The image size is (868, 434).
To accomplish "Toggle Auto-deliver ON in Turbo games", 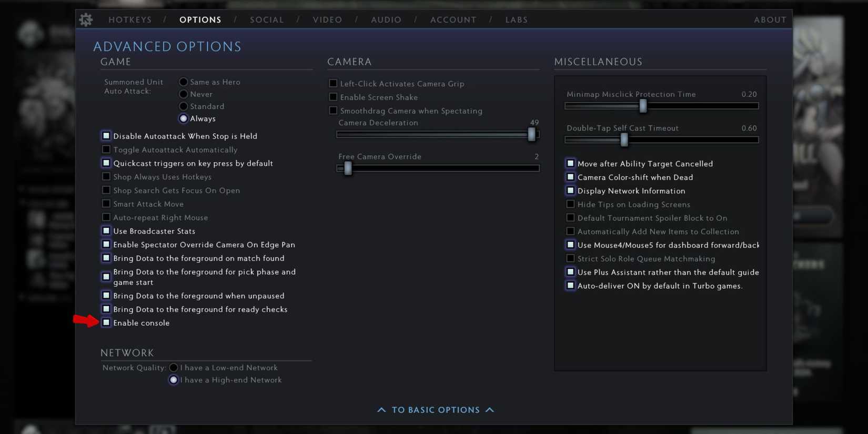I will point(570,286).
